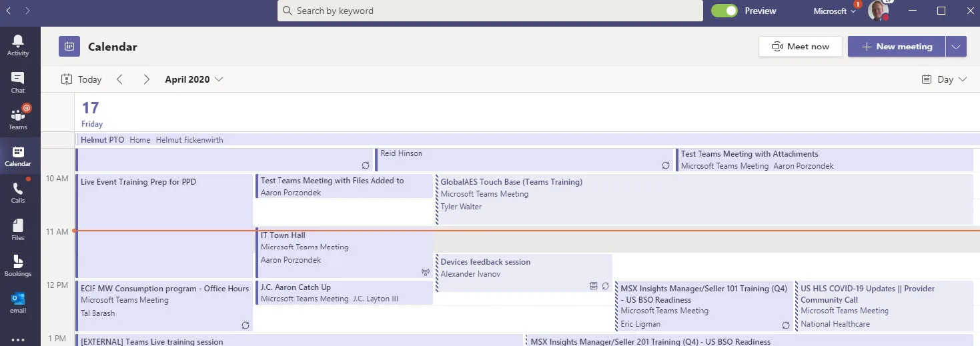Click the 11 AM time label
Screen dimensions: 980x346
tap(57, 231)
